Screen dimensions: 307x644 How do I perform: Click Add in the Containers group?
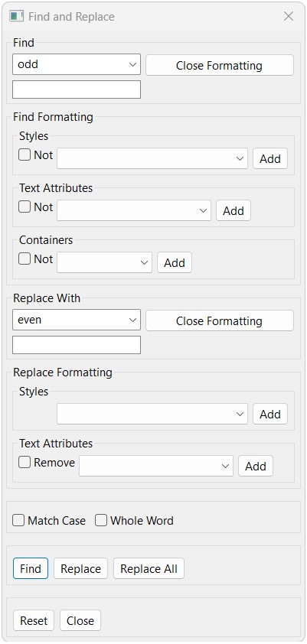(175, 262)
